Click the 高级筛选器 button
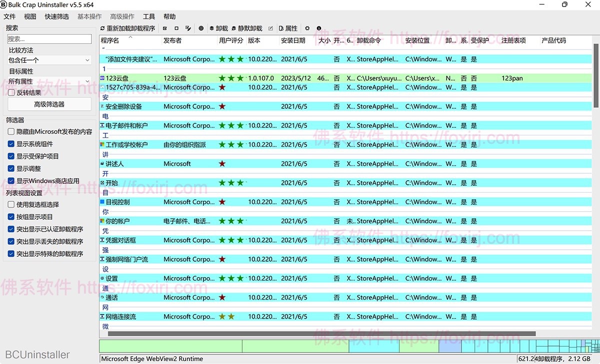The width and height of the screenshot is (600, 364). point(49,104)
